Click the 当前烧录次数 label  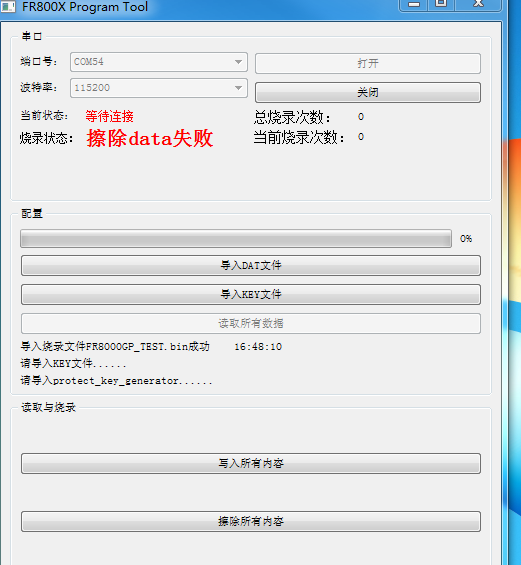click(x=299, y=137)
